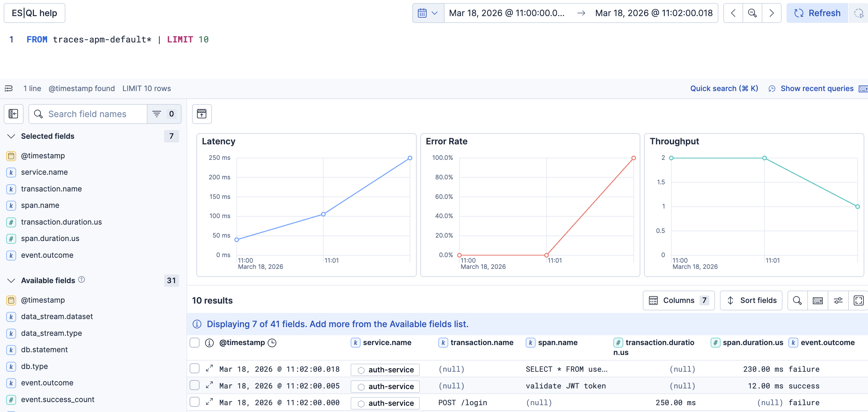Screen dimensions: 868x412
Task: Click into the Search field names input
Action: (91, 114)
